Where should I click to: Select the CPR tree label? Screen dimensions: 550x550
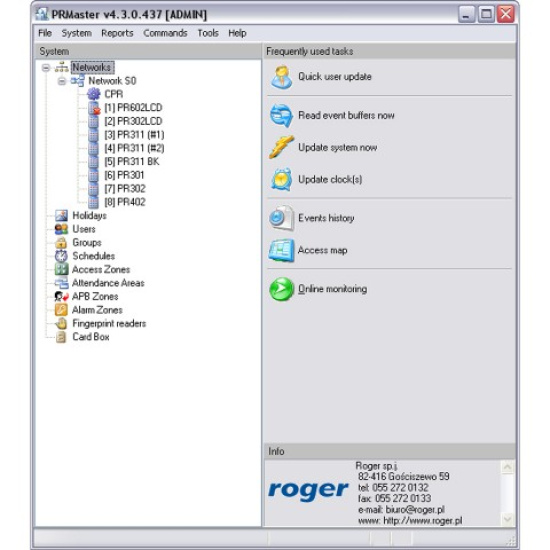tap(114, 94)
